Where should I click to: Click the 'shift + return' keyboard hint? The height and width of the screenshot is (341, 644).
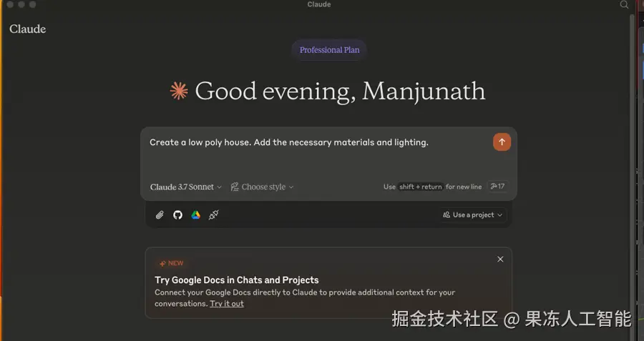[420, 187]
